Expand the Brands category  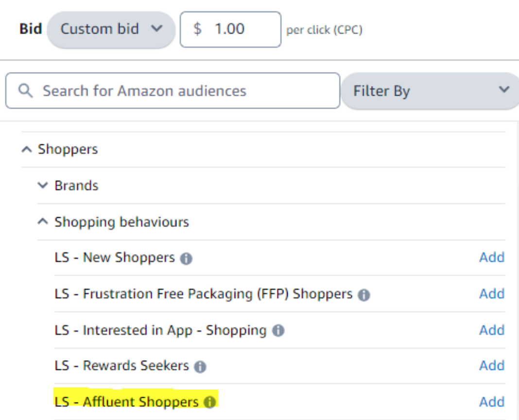[43, 185]
